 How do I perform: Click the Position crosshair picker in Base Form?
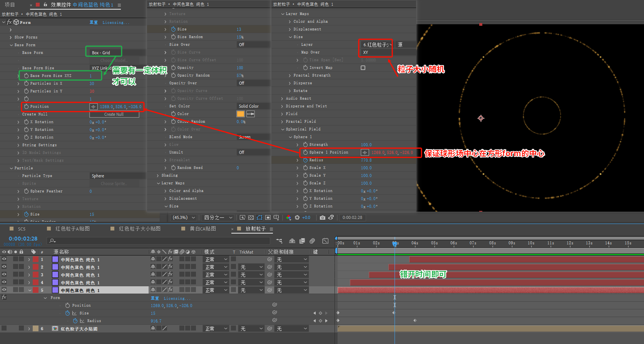93,107
